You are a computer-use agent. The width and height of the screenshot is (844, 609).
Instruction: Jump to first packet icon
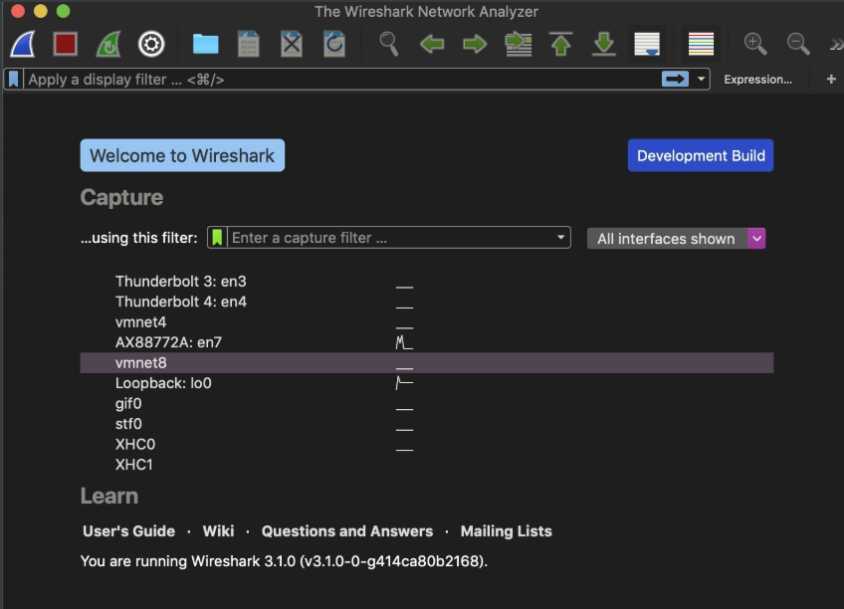(x=561, y=44)
